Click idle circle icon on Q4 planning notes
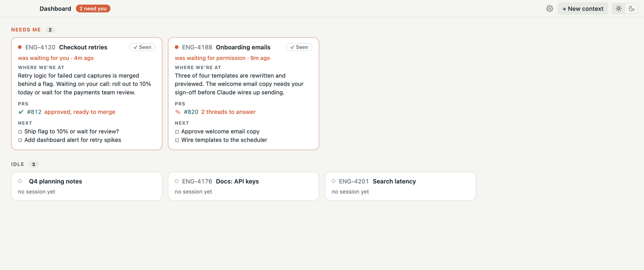This screenshot has width=644, height=270. tap(20, 181)
